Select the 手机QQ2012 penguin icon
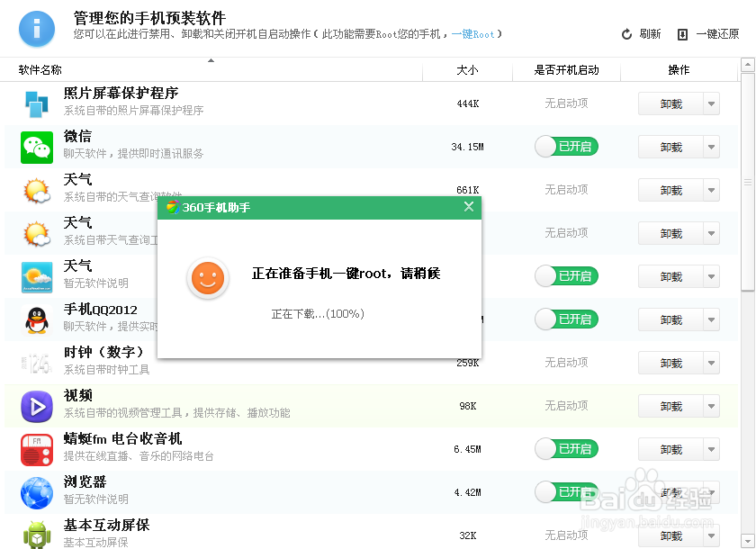 [x=37, y=320]
